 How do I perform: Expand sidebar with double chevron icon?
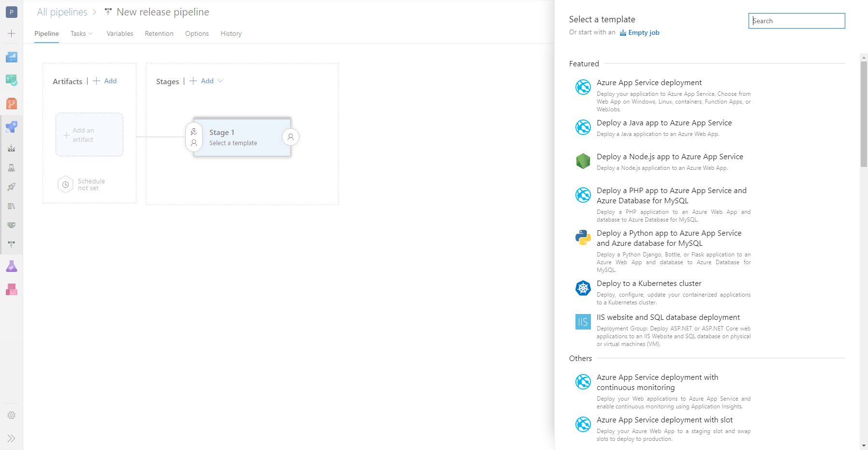point(12,438)
